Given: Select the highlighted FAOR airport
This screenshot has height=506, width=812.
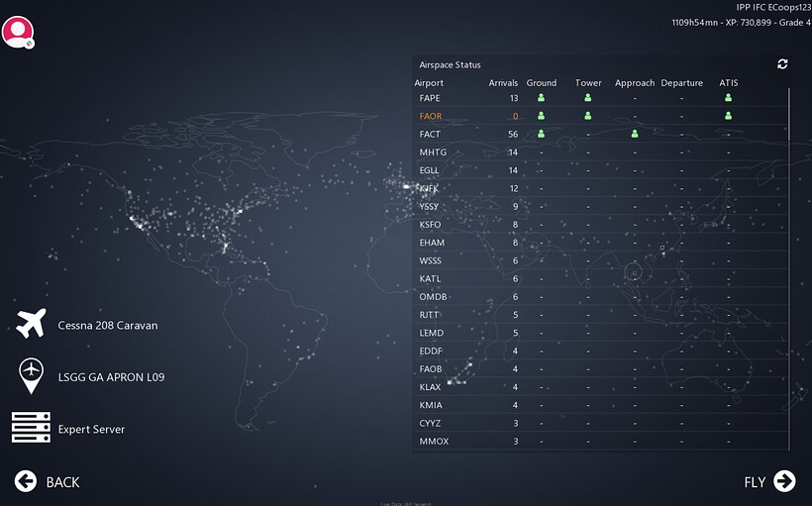Looking at the screenshot, I should [x=601, y=116].
